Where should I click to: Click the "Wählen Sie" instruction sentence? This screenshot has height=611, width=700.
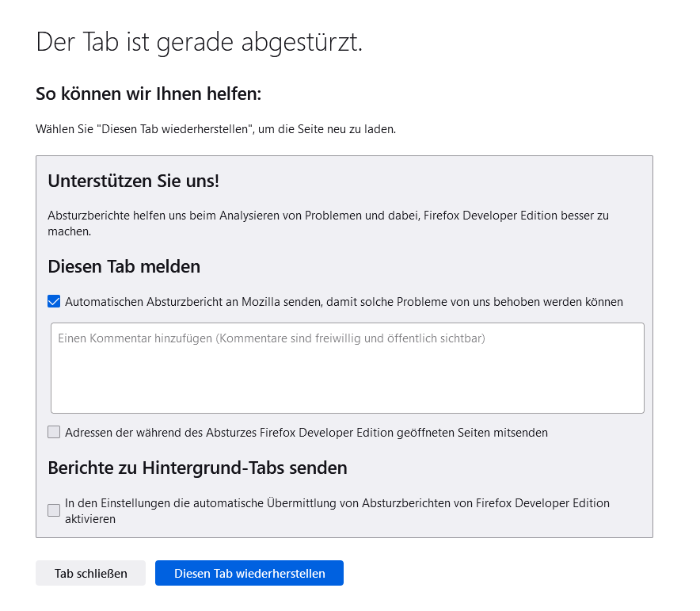click(215, 128)
